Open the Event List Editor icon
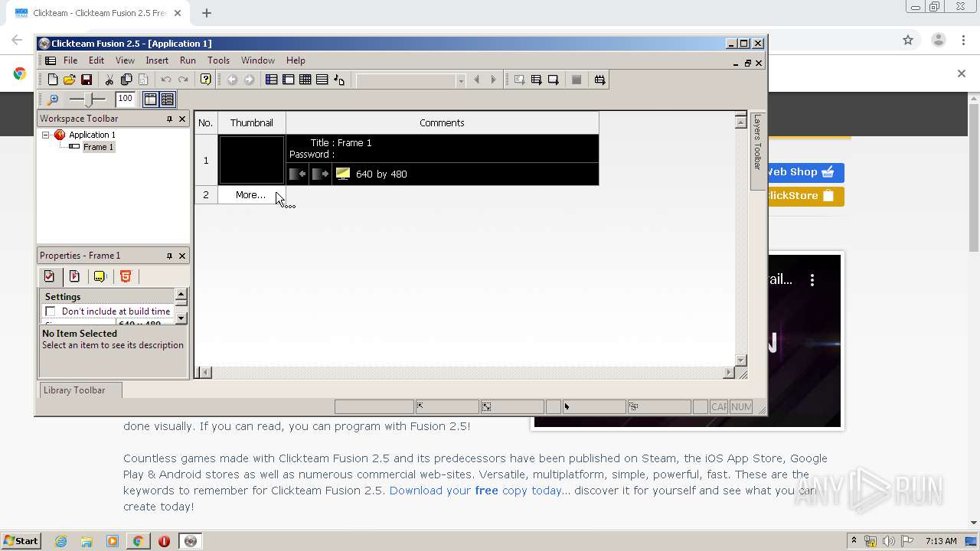Screen dimensions: 980x551 click(322, 80)
